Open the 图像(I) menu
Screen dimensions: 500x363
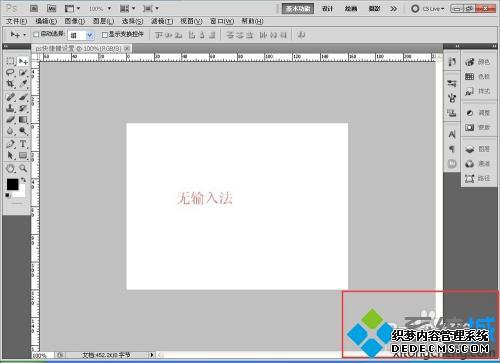click(x=75, y=21)
